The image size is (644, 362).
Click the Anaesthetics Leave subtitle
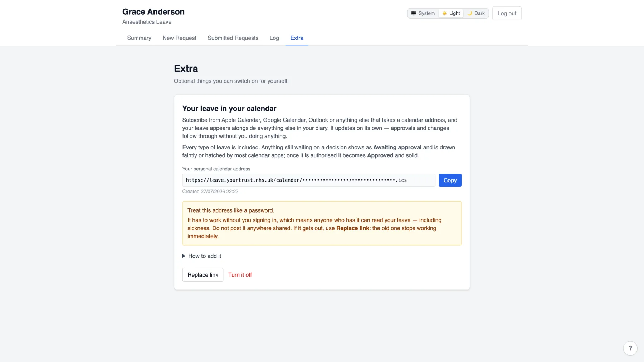pyautogui.click(x=147, y=22)
